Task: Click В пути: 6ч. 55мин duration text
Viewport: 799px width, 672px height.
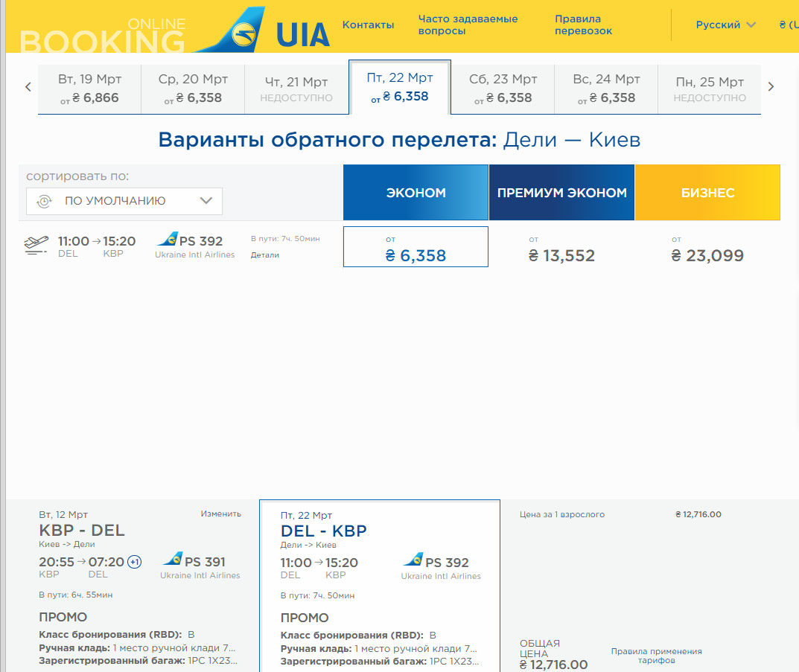Action: [x=76, y=595]
